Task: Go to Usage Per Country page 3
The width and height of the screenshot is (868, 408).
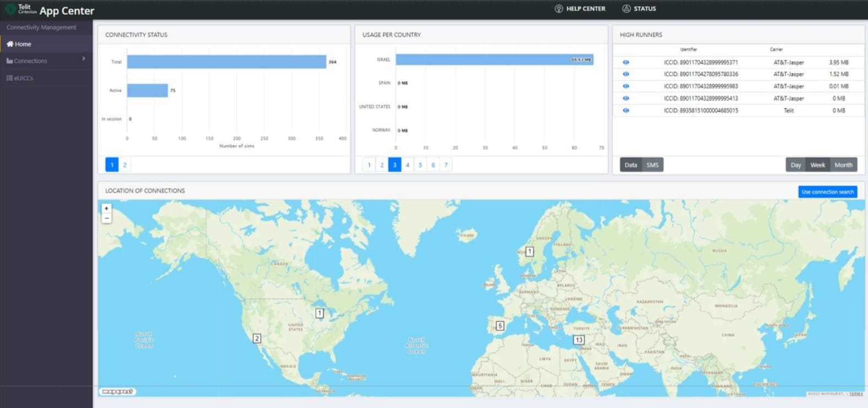Action: pyautogui.click(x=395, y=165)
